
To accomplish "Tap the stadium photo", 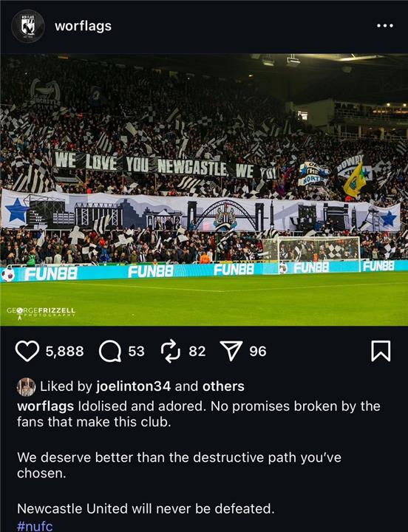I will click(x=204, y=190).
